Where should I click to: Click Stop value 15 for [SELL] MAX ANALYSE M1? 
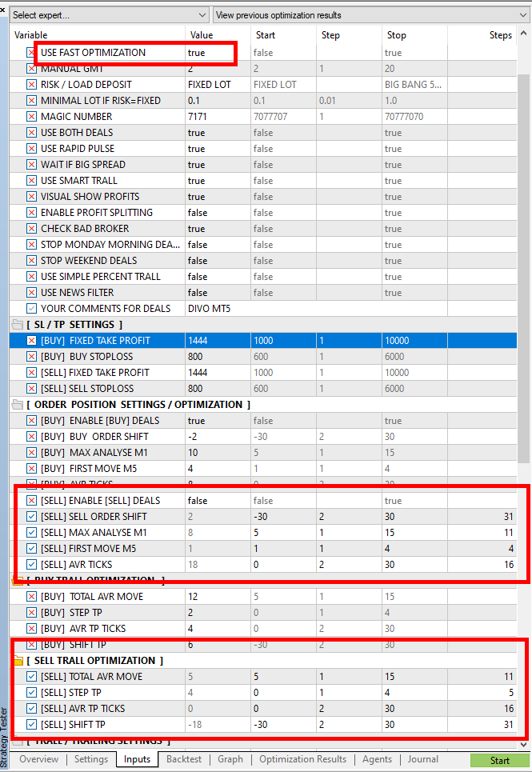[414, 532]
